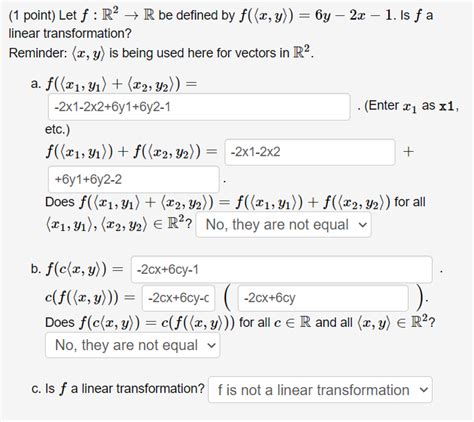
Task: Open the part b equality dropdown
Action: pyautogui.click(x=133, y=345)
